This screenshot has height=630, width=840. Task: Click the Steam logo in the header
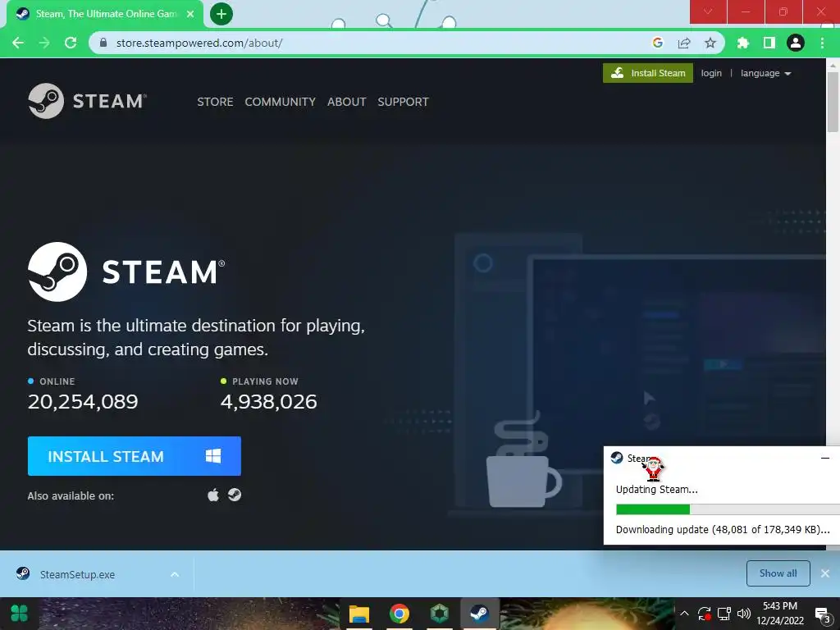point(87,101)
